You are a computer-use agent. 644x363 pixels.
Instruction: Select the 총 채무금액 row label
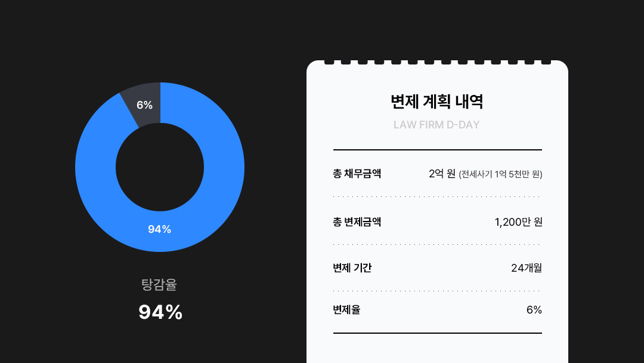357,174
